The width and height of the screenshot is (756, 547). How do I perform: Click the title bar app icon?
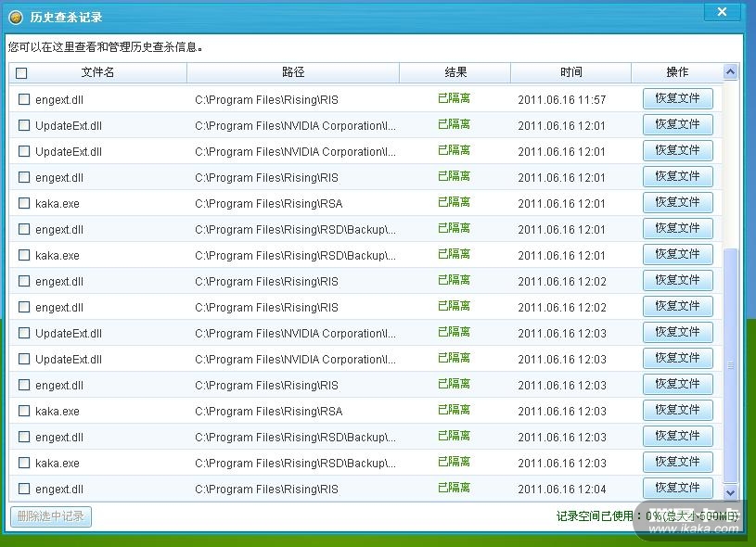click(16, 18)
